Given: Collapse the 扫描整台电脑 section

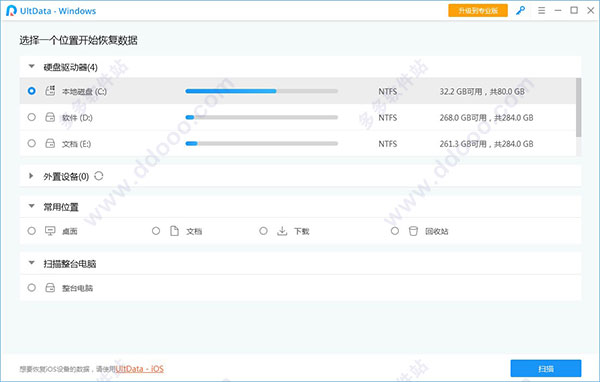Looking at the screenshot, I should pos(31,263).
